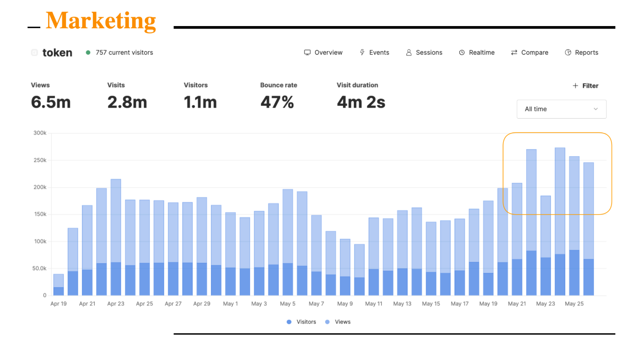
Task: Click the Filter button
Action: click(x=590, y=86)
